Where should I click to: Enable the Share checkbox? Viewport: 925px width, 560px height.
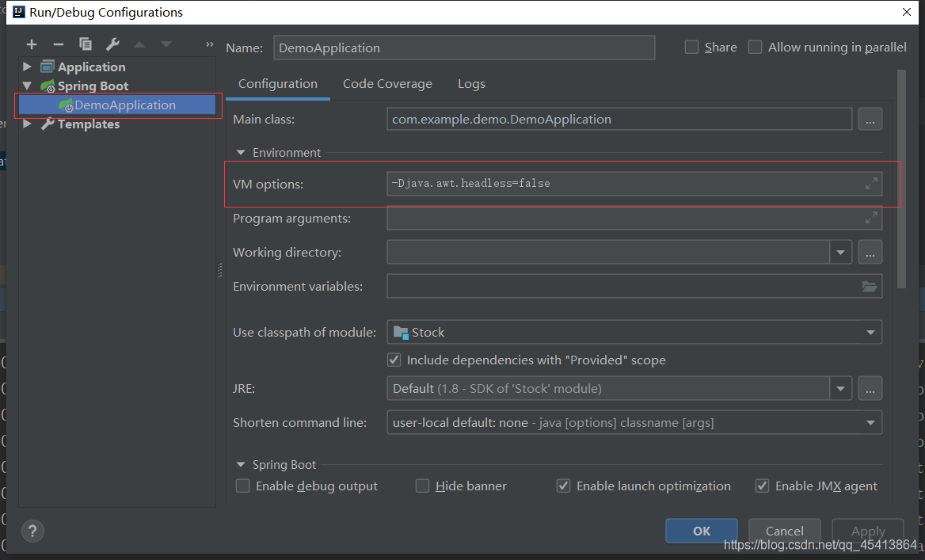(691, 48)
